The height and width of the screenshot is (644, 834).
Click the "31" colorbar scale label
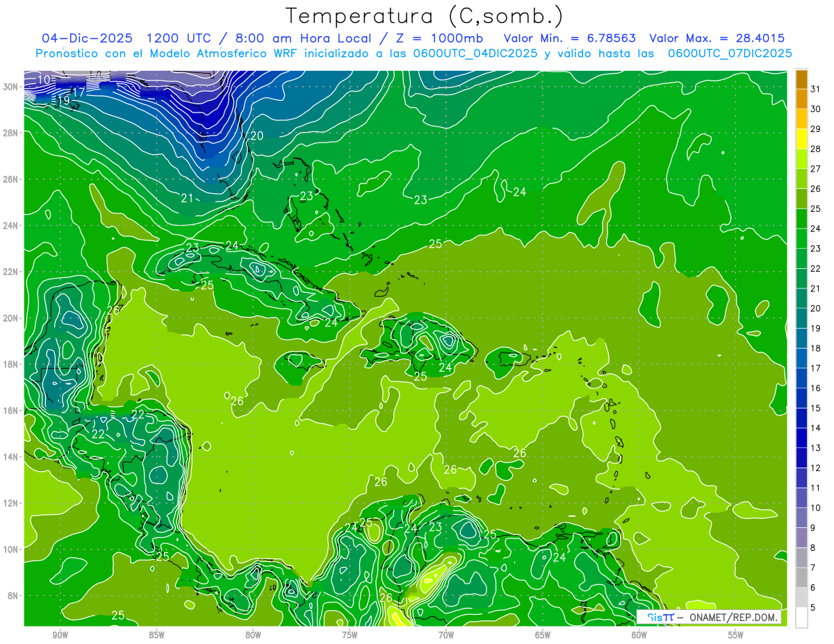pyautogui.click(x=816, y=89)
